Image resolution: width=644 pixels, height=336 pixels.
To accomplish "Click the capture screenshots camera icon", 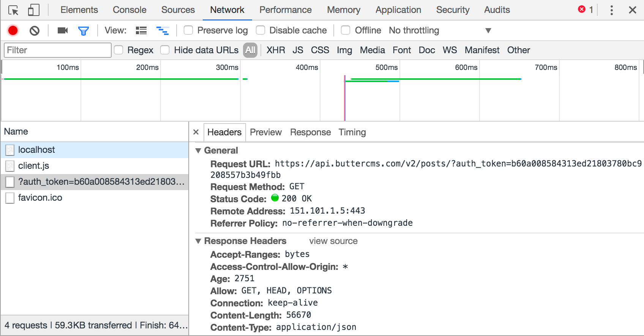I will click(63, 30).
